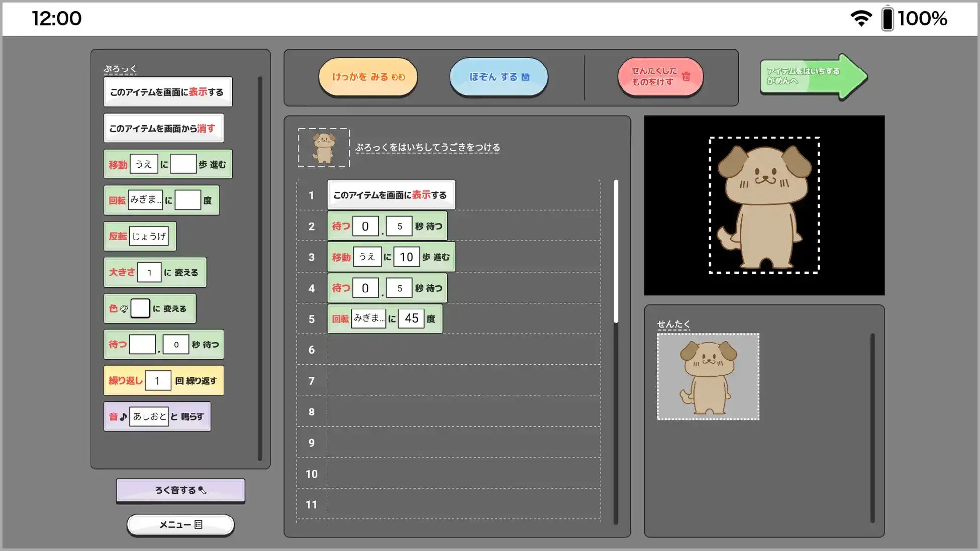980x551 pixels.
Task: Click the script list vertical scrollbar
Action: 616,251
